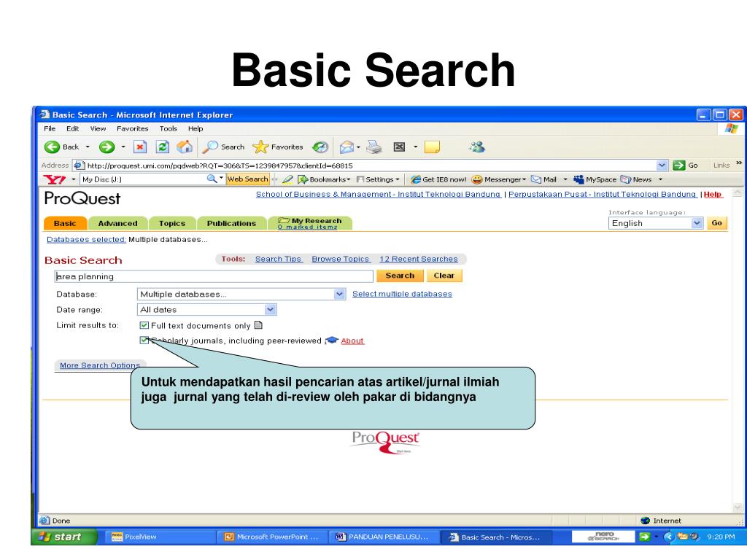
Task: Open More Search Options link
Action: point(99,365)
